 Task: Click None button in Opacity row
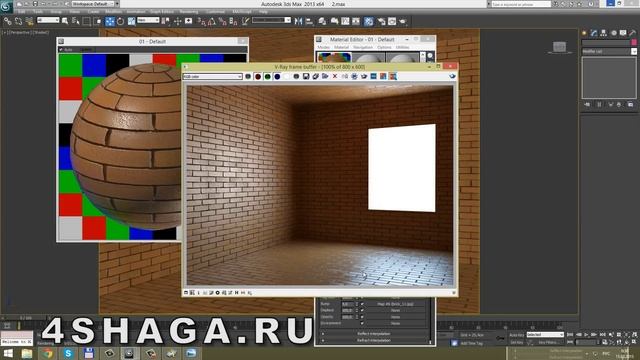(x=395, y=317)
